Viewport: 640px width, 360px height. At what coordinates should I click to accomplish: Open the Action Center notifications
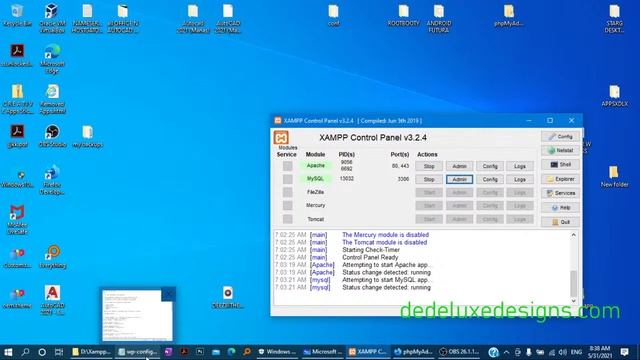624,352
